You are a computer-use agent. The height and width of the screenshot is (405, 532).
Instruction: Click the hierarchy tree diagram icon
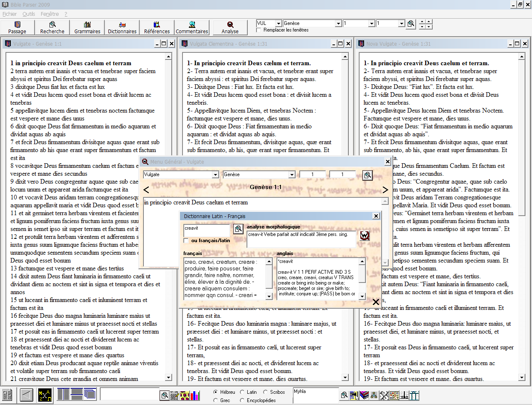coord(374,395)
